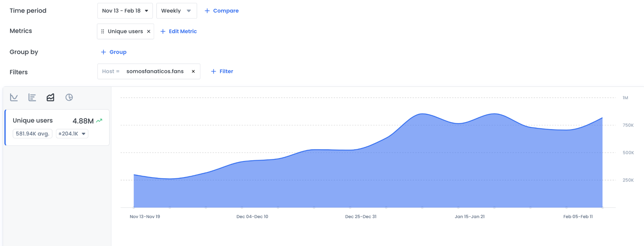
Task: Click the plus icon beside Filter
Action: 214,71
